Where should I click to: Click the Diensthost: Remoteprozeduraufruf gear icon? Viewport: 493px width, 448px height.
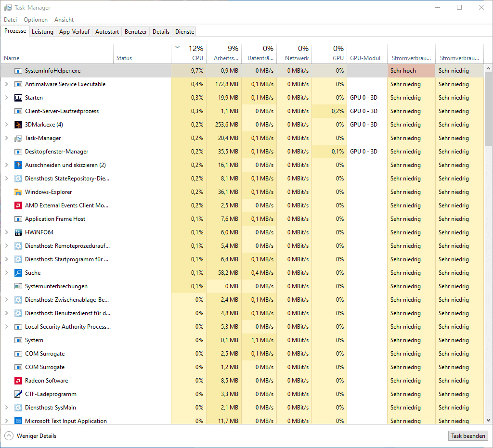pyautogui.click(x=18, y=246)
